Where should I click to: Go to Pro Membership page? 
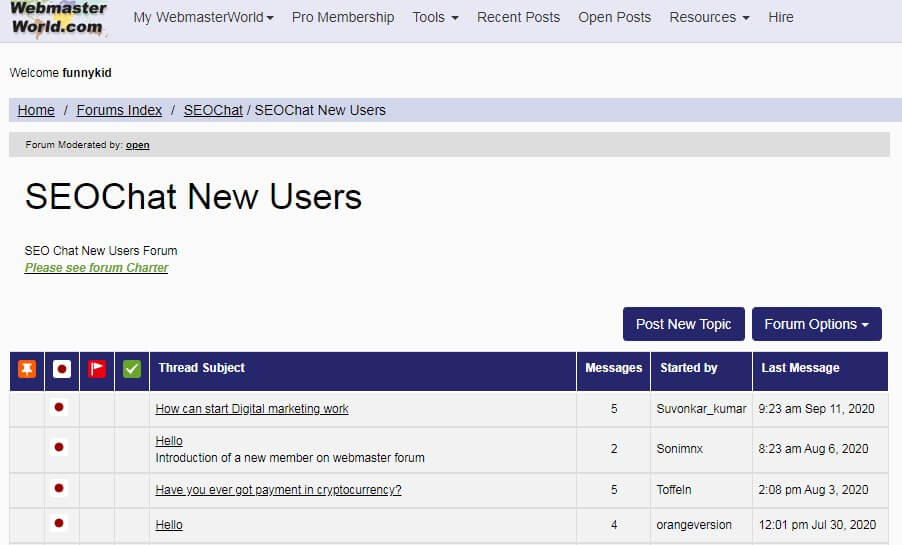click(343, 17)
